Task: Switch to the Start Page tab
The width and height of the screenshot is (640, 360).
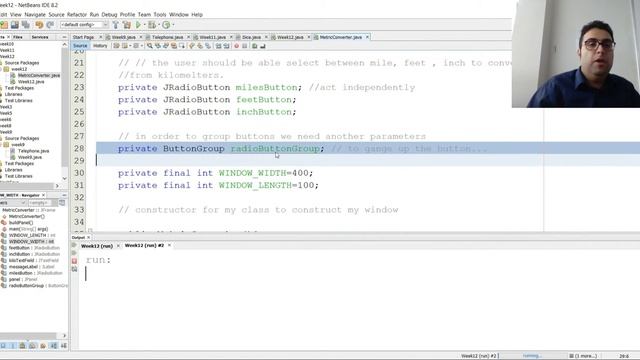Action: click(83, 37)
